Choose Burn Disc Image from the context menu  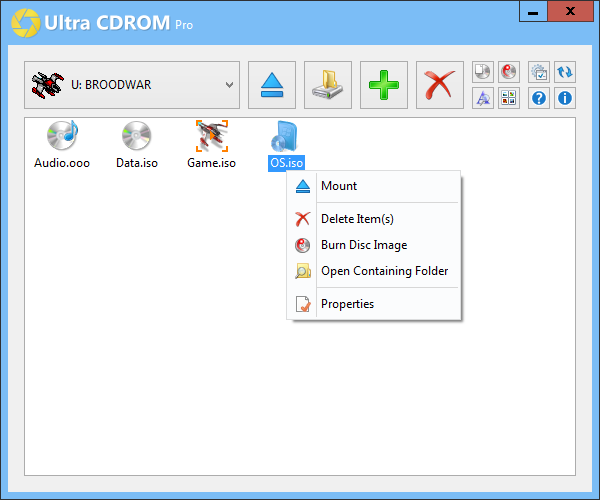[374, 245]
